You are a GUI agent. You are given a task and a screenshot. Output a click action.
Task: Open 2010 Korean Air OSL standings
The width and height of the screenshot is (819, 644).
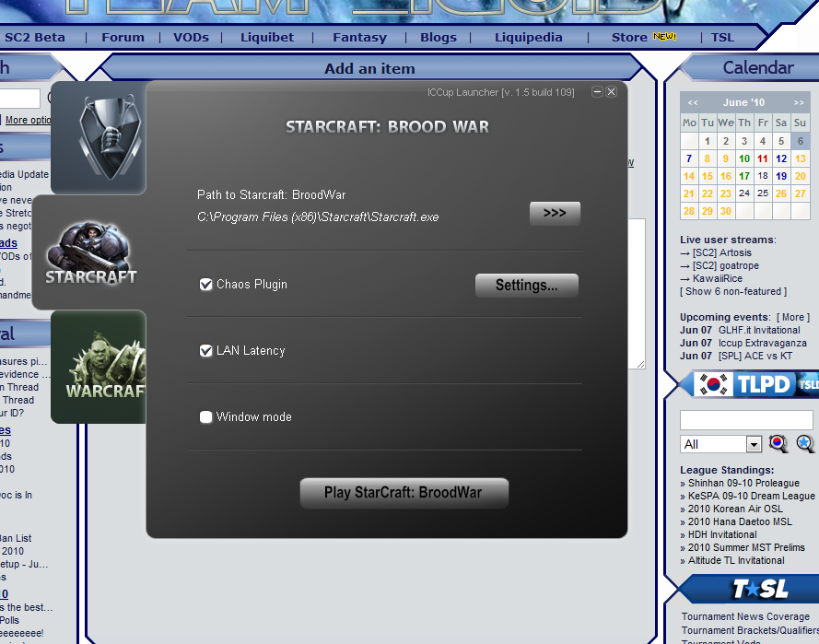(x=735, y=509)
